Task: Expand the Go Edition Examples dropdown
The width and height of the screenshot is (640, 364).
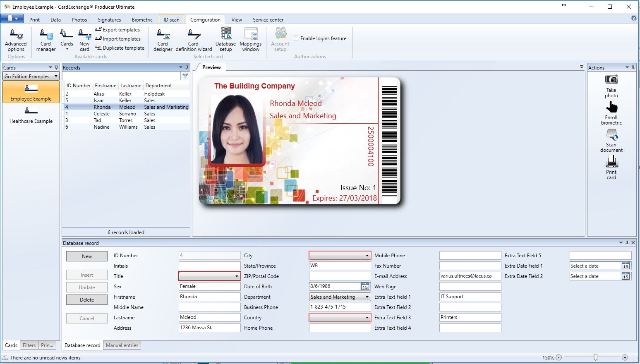Action: click(x=56, y=77)
